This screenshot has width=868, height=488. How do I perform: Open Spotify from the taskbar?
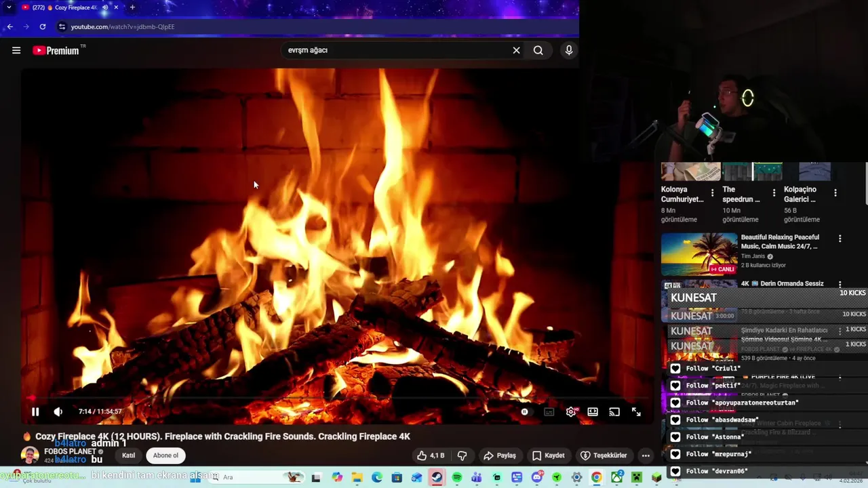click(457, 477)
